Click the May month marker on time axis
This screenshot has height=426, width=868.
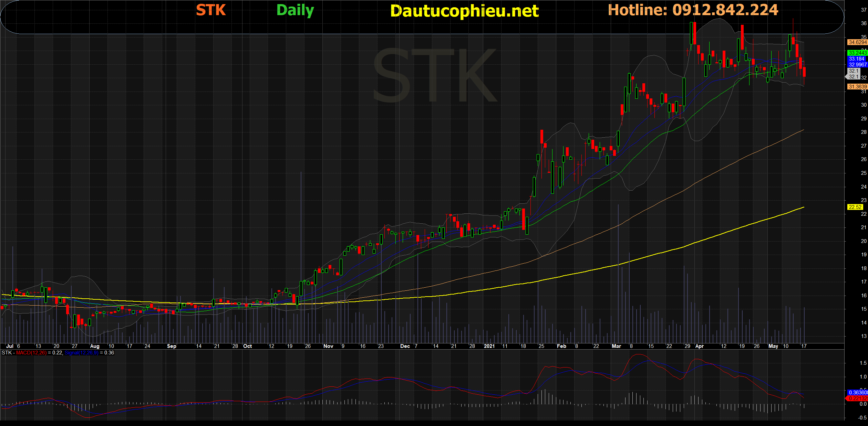773,346
